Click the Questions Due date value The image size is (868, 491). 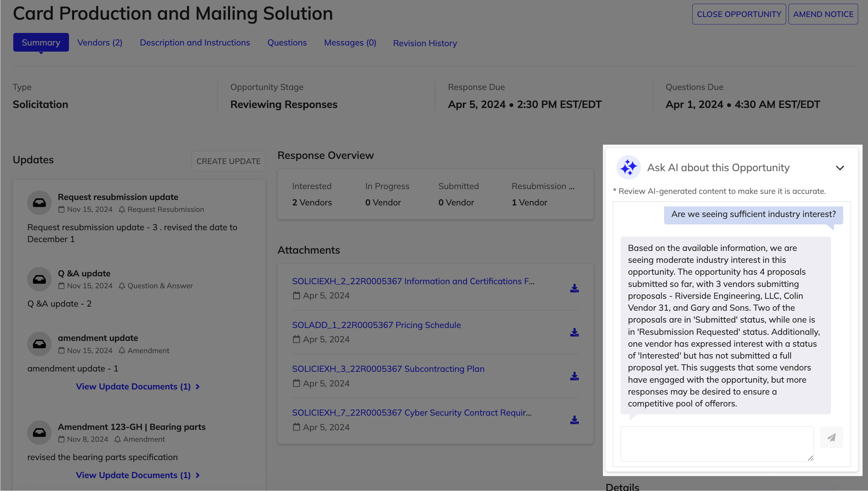743,104
